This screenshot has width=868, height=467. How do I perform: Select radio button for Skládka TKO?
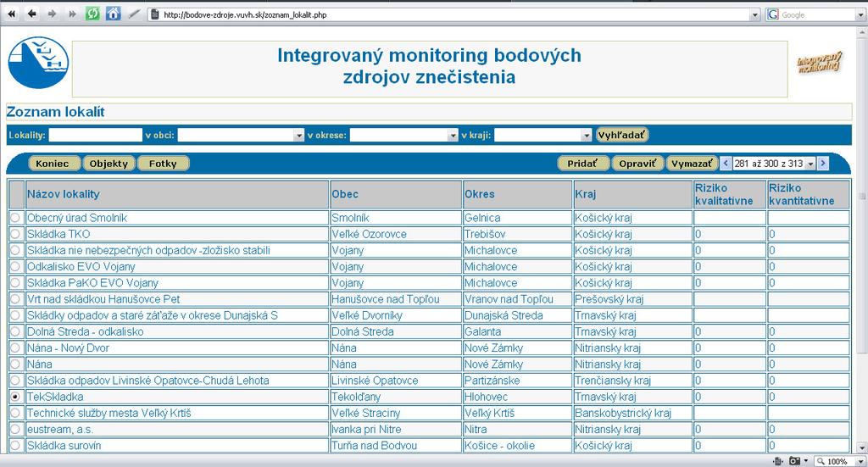click(15, 234)
